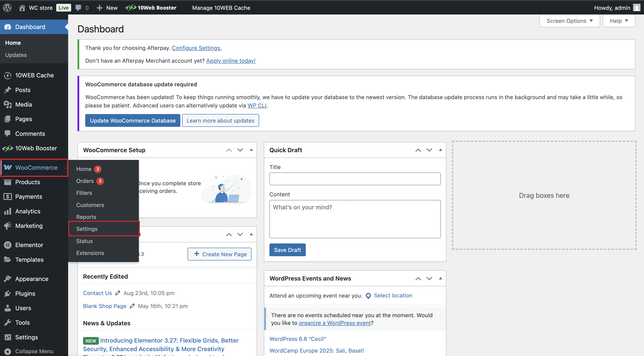The height and width of the screenshot is (356, 644).
Task: Toggle Quick Draft panel collapse triangle
Action: pyautogui.click(x=440, y=150)
